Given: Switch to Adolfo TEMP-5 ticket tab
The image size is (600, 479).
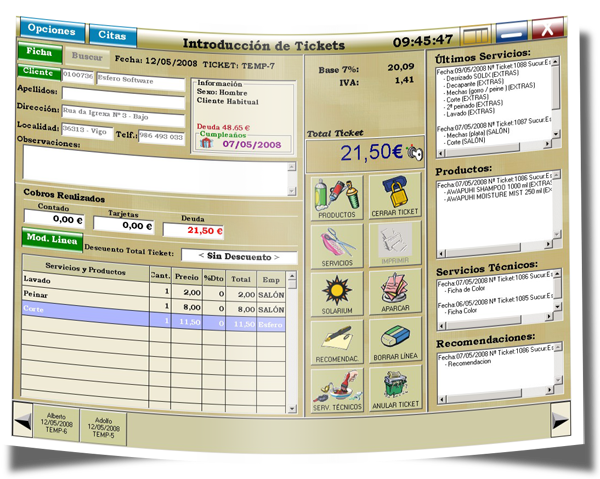Looking at the screenshot, I should 104,428.
